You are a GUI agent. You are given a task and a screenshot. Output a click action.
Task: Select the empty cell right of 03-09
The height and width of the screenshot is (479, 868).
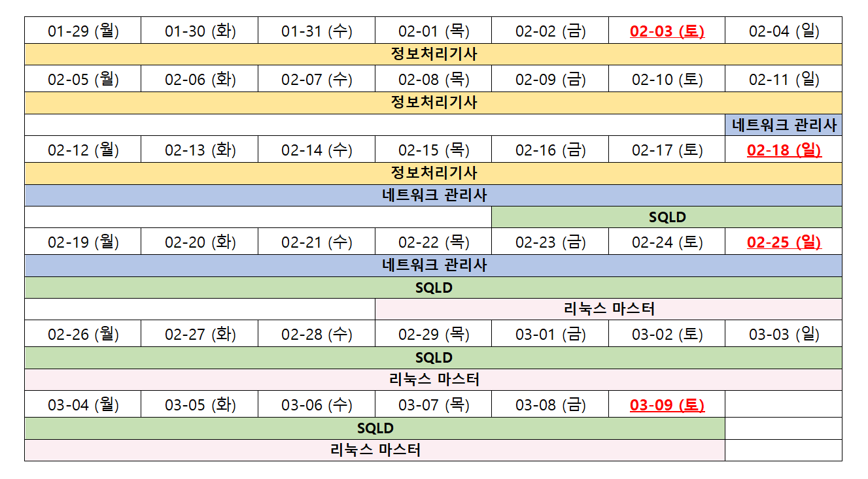(x=784, y=405)
